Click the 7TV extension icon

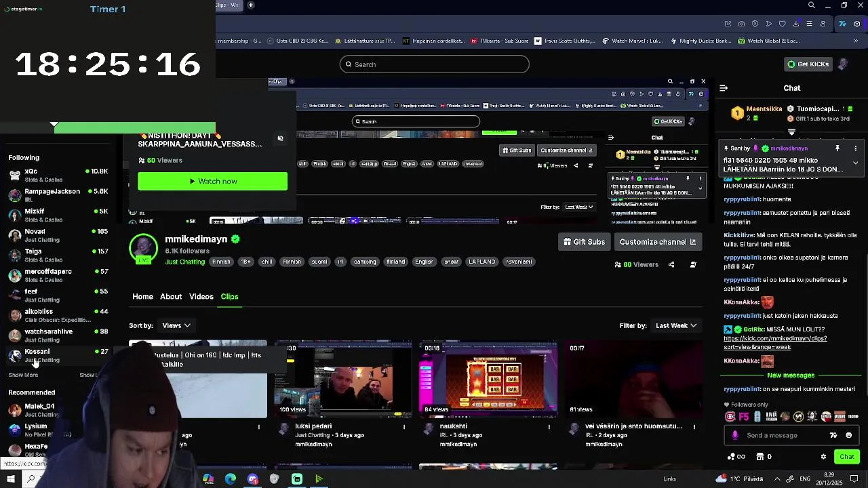pos(842,24)
